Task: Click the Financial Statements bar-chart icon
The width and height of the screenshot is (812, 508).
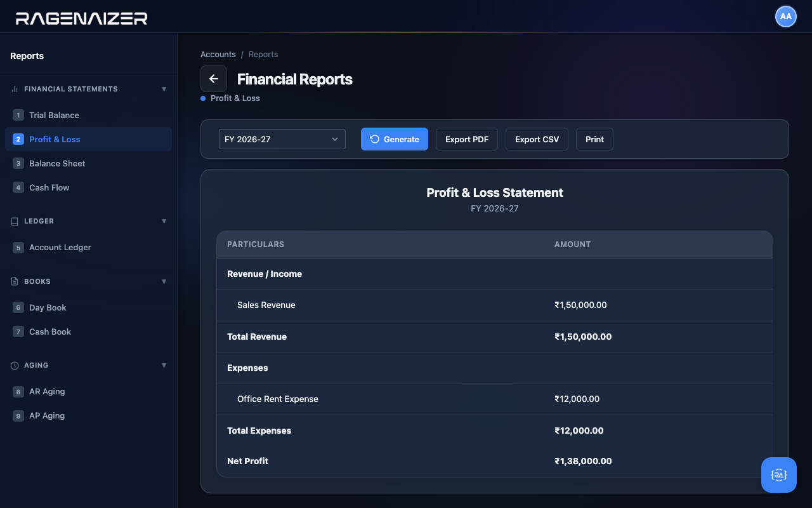Action: [15, 89]
